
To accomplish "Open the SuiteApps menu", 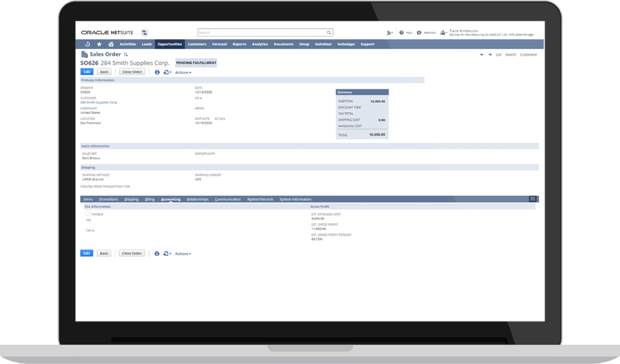I will [x=346, y=44].
